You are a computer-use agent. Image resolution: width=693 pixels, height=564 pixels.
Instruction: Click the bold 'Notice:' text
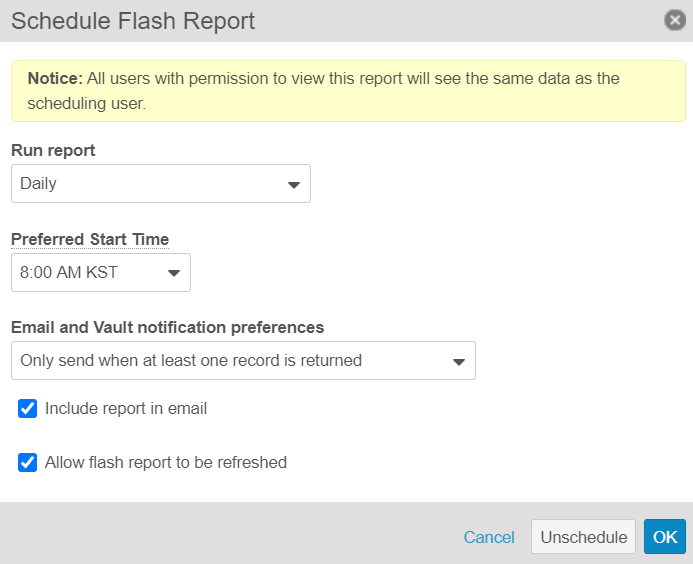click(55, 78)
